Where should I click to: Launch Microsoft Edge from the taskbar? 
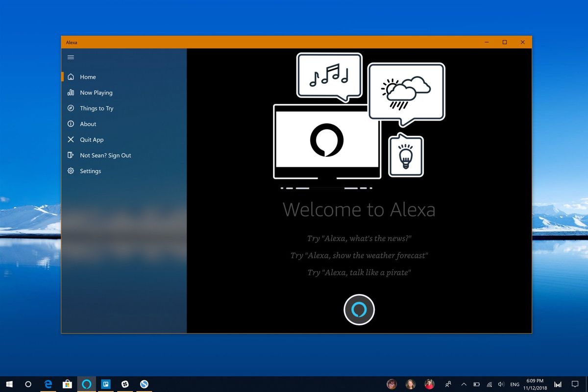pyautogui.click(x=48, y=384)
